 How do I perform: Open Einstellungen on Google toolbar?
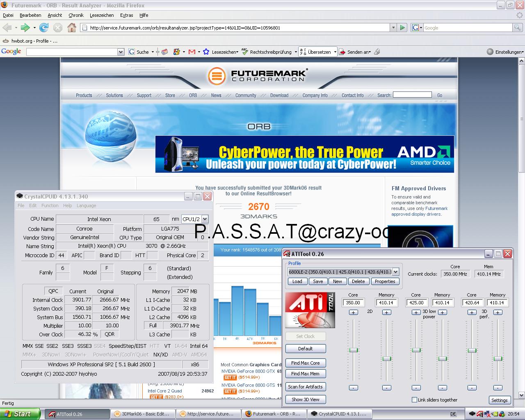point(505,52)
